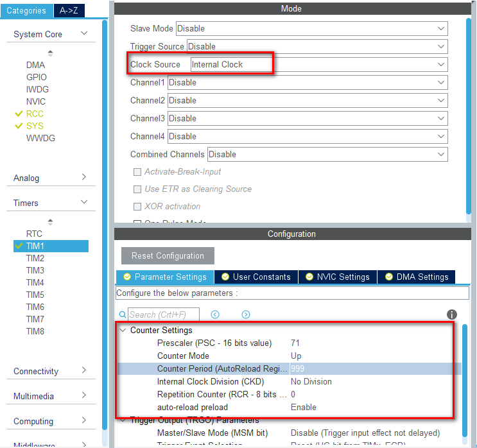Screen dimensions: 477x448
Task: Select RCC in System Core
Action: point(35,114)
